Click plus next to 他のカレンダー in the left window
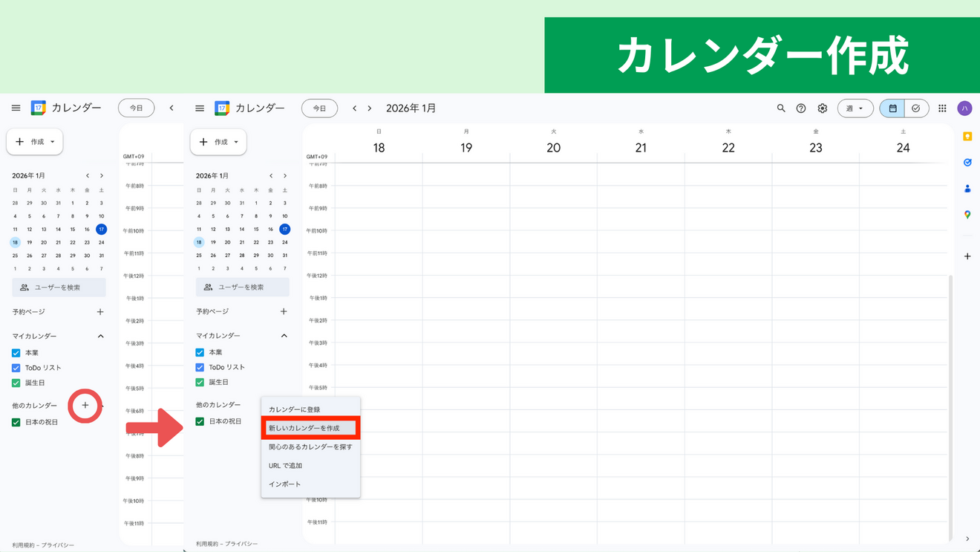 coord(85,405)
